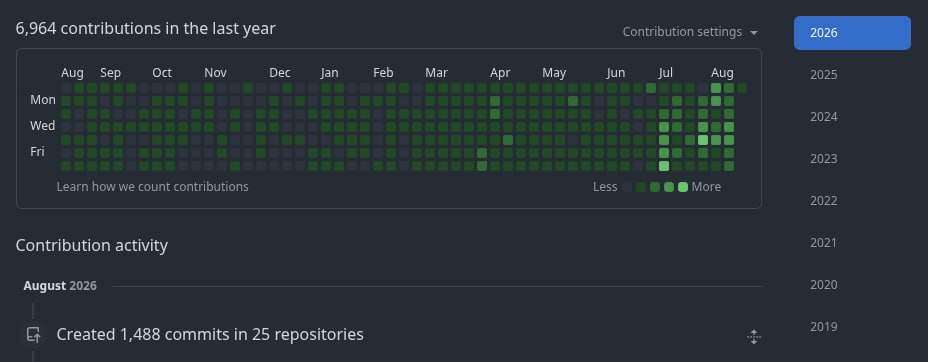Open the 2021 contributions year

pyautogui.click(x=824, y=243)
